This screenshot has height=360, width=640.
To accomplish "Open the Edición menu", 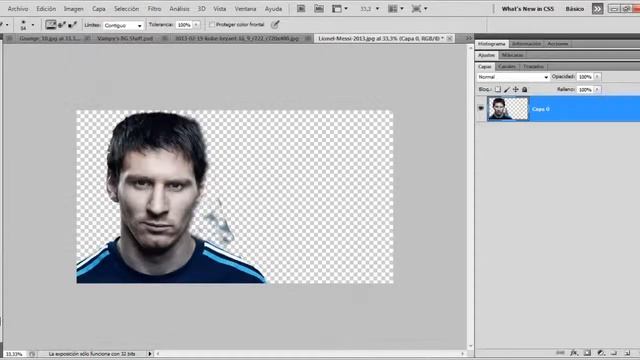I will 46,9.
